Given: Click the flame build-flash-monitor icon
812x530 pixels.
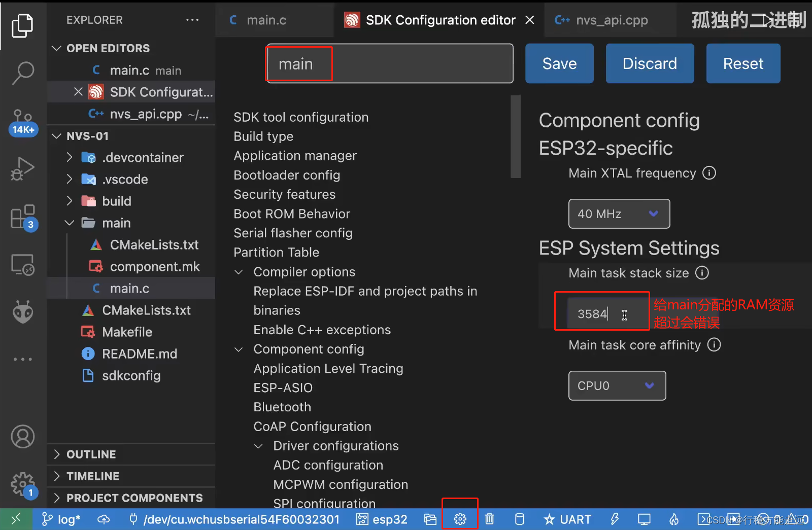Looking at the screenshot, I should [x=674, y=519].
